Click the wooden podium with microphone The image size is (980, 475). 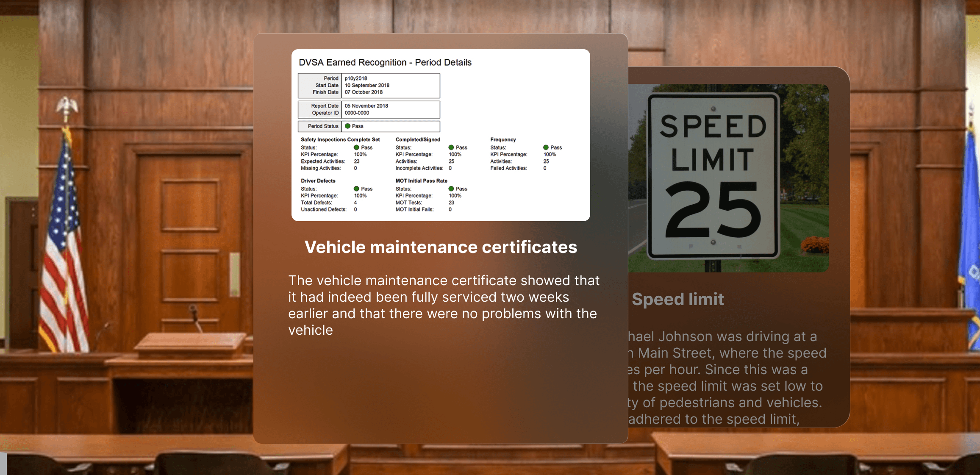tap(190, 343)
